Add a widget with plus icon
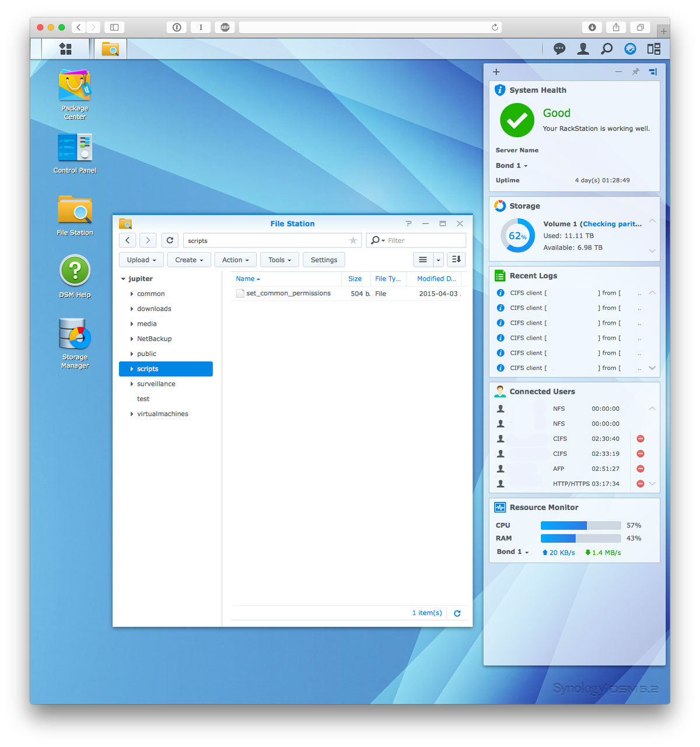The height and width of the screenshot is (747, 700). coord(496,72)
